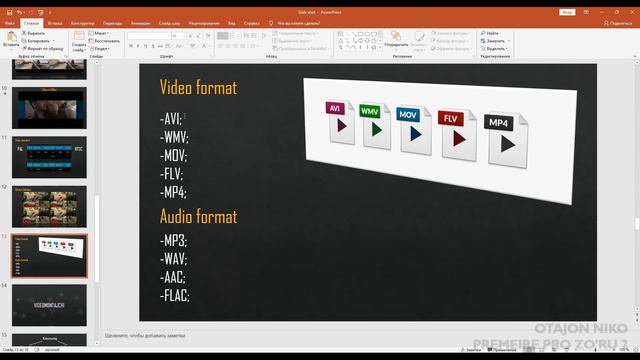Toggle numbered list button
Image resolution: width=640 pixels, height=360 pixels.
click(233, 36)
